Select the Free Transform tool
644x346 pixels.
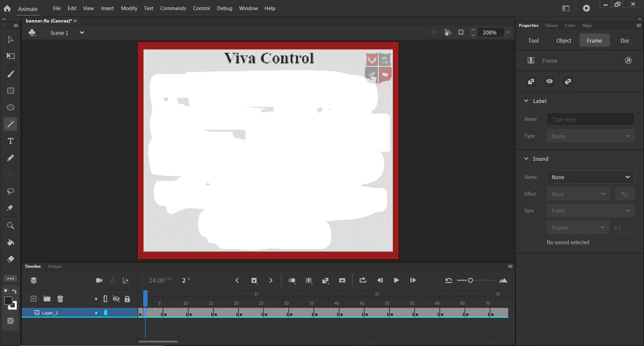tap(10, 56)
